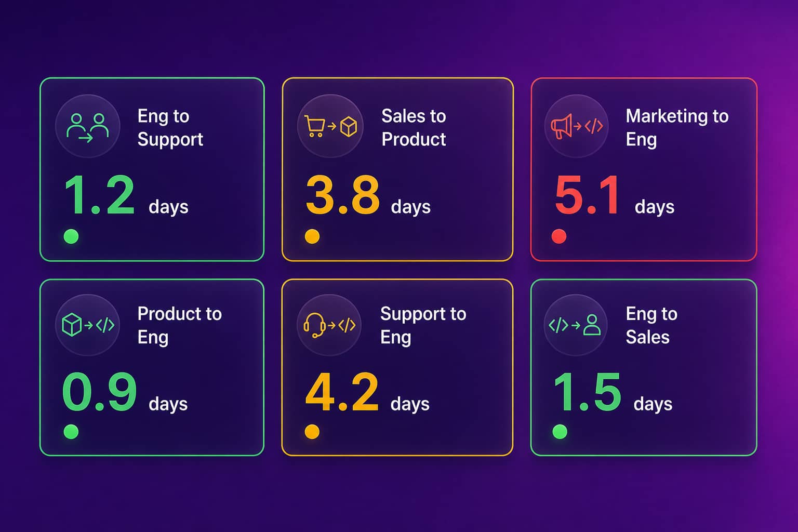Open the Eng to Sales card title
The height and width of the screenshot is (532, 798).
[651, 325]
